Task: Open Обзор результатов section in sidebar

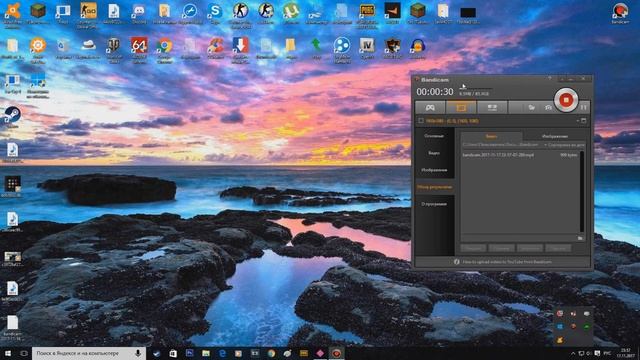Action: click(x=434, y=187)
